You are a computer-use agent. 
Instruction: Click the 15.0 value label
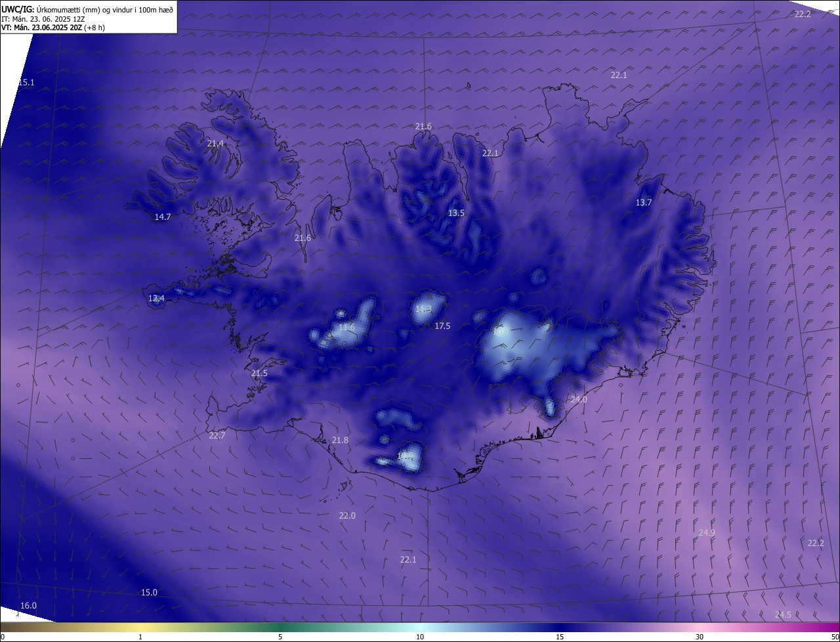[149, 592]
